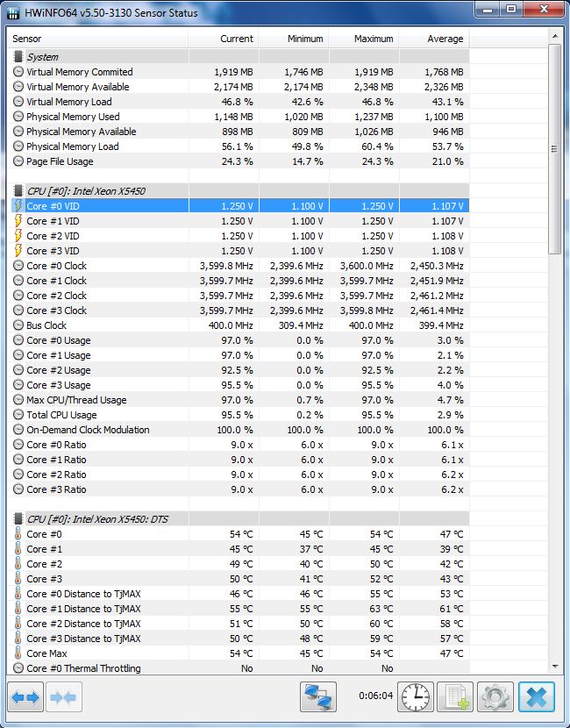Select the Core #2 Ratio row

point(239,474)
